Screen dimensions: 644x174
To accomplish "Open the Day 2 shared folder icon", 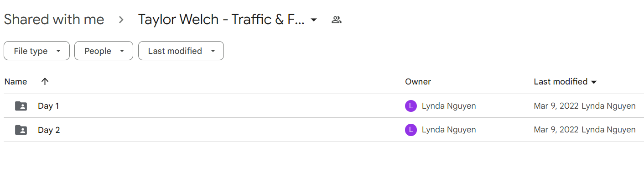I will coord(21,130).
